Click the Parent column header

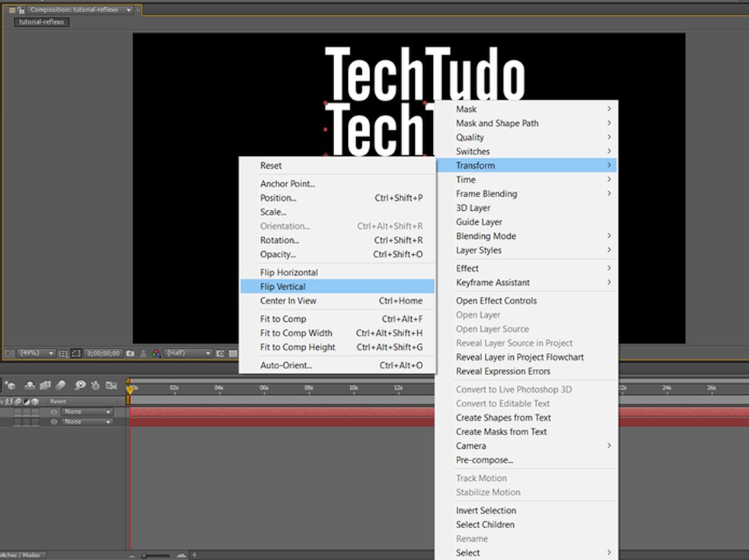(59, 402)
